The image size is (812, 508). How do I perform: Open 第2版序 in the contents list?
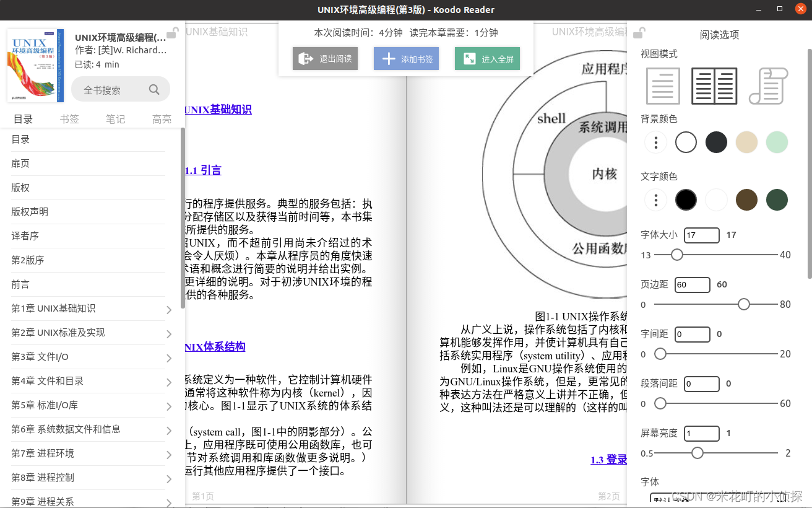(88, 260)
